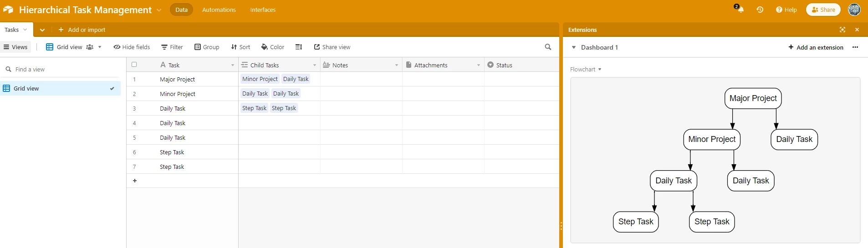Open the Group options
This screenshot has height=248, width=868.
[207, 47]
